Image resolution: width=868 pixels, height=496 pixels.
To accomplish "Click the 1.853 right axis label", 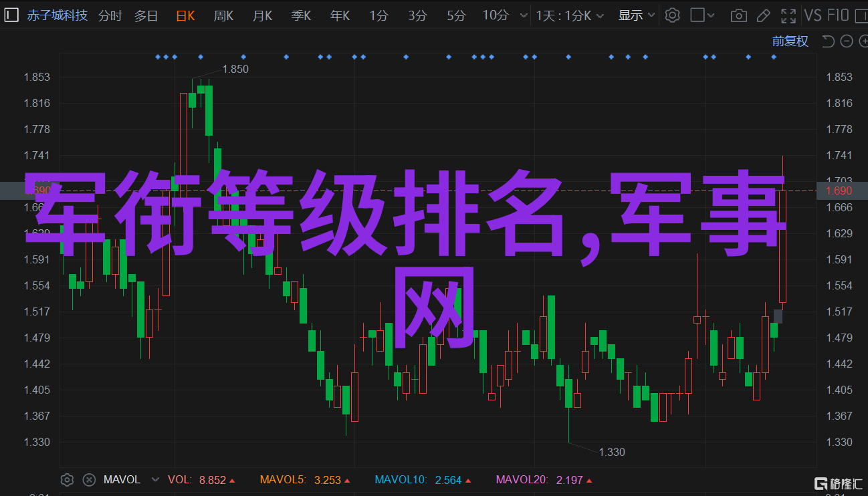I will 839,77.
